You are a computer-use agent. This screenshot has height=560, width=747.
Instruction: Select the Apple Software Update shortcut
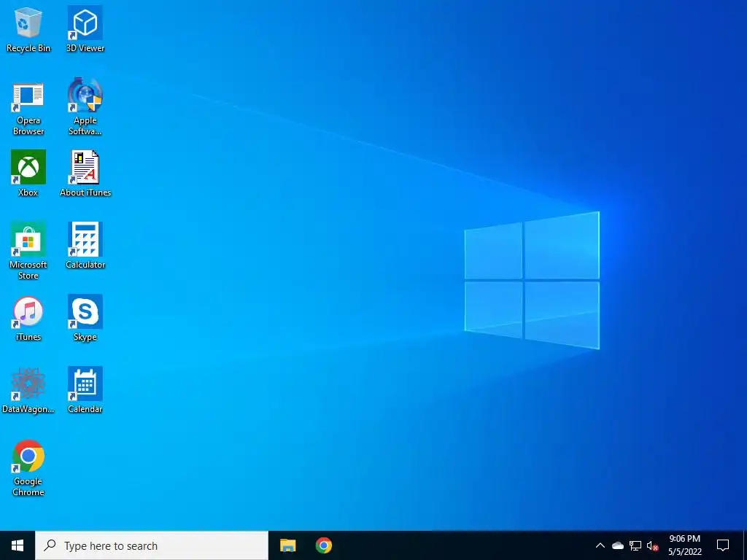coord(85,106)
